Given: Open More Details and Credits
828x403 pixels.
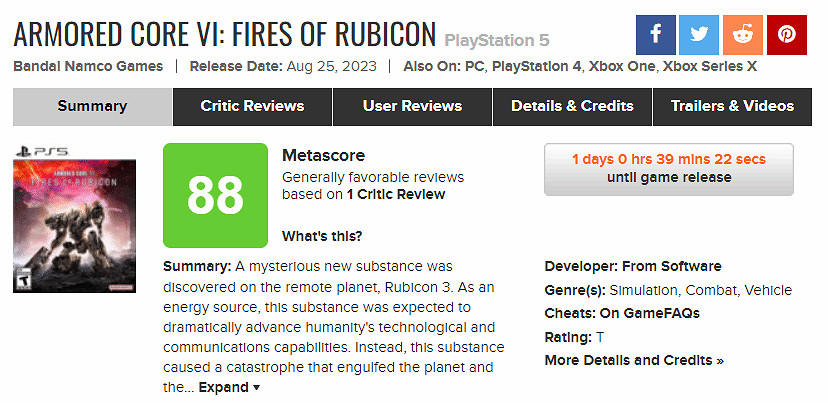Looking at the screenshot, I should pyautogui.click(x=634, y=360).
